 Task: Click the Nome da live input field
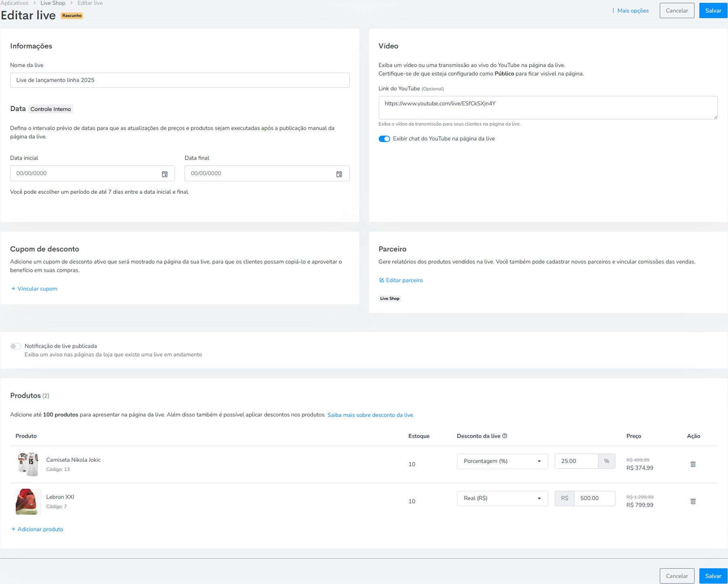pos(180,80)
